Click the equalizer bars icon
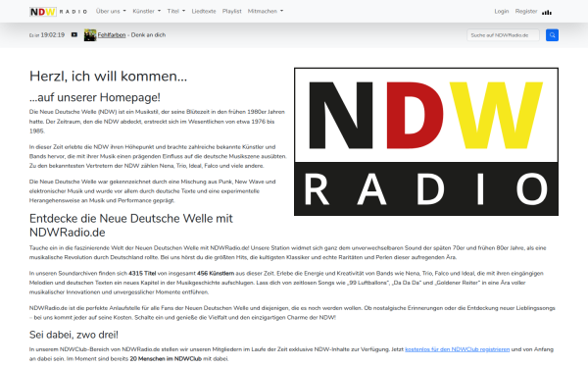 coord(547,13)
